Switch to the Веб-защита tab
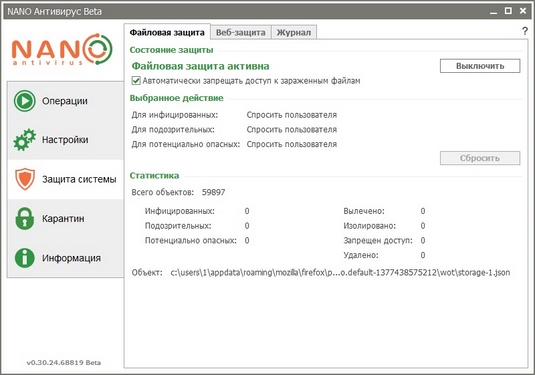The image size is (535, 375). click(241, 32)
